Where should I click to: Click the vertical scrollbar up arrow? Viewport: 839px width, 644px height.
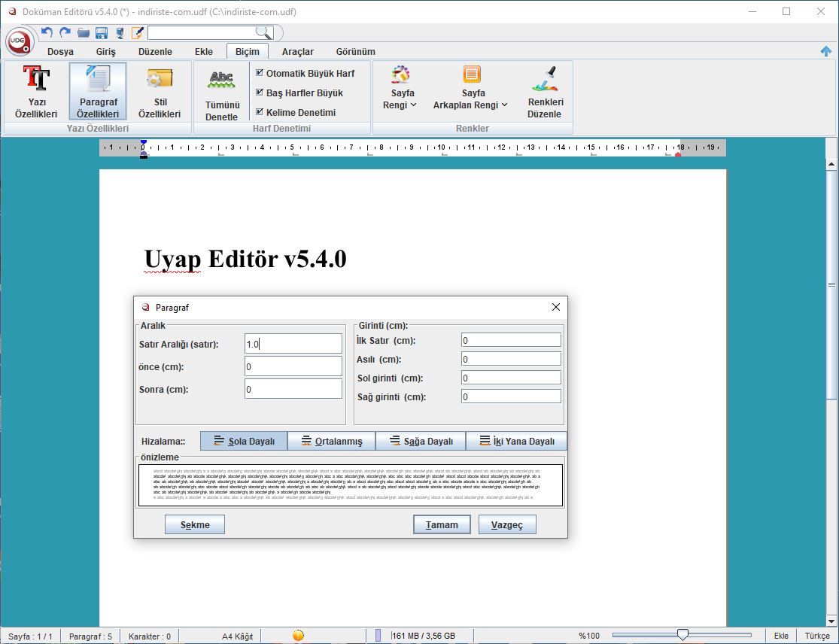[831, 164]
